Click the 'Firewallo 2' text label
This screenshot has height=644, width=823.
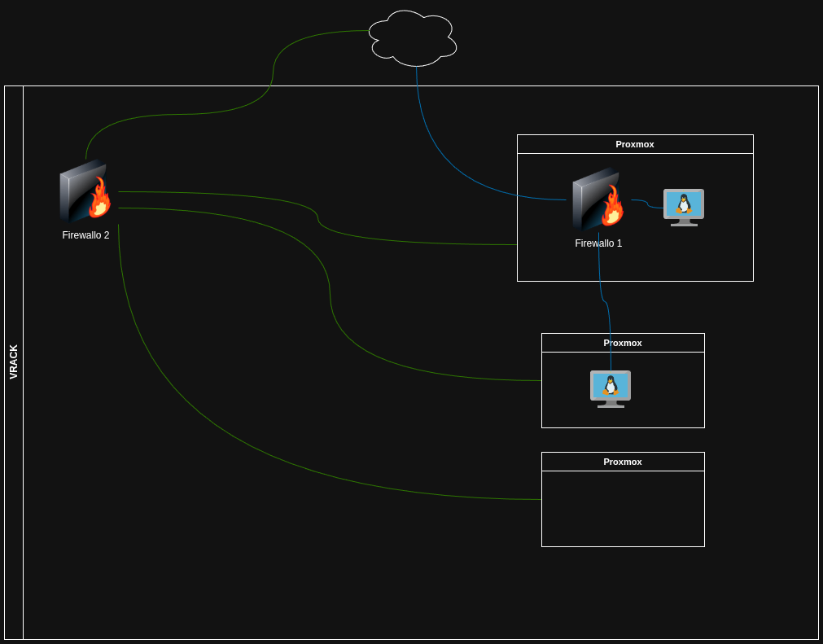click(85, 235)
